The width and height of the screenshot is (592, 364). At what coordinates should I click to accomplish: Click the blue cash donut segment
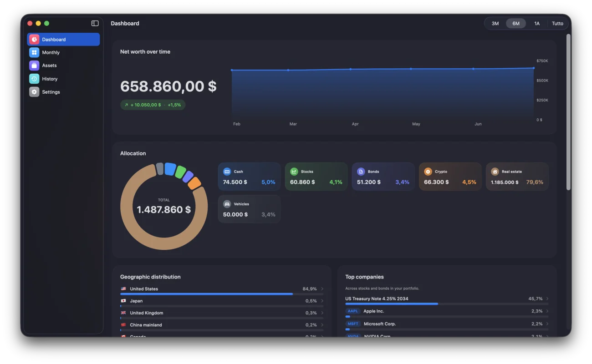[x=170, y=169]
